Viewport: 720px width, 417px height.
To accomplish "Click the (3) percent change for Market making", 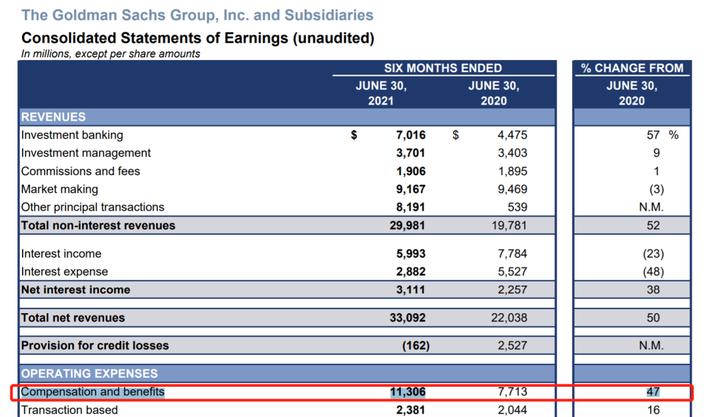I will click(656, 189).
